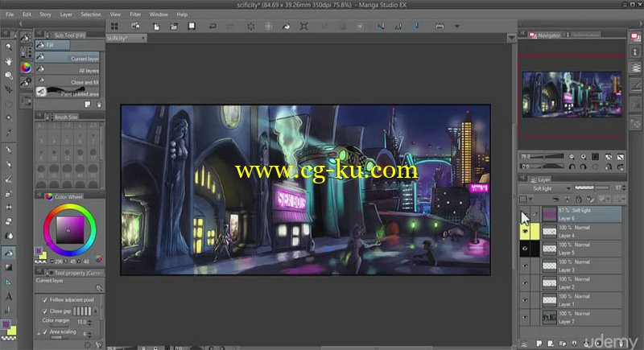This screenshot has width=644, height=350.
Task: Select the Text tool 'A'
Action: tap(8, 296)
